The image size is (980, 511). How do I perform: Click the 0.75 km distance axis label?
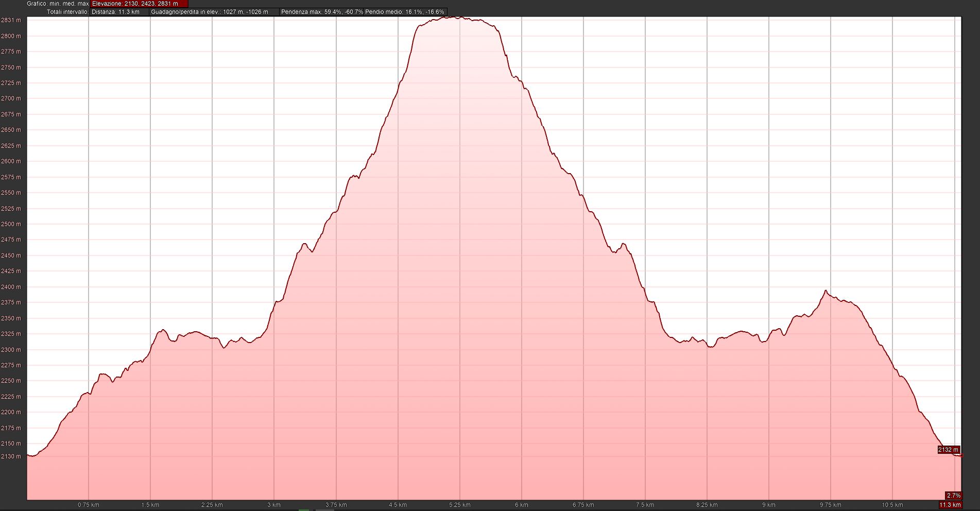(x=89, y=505)
